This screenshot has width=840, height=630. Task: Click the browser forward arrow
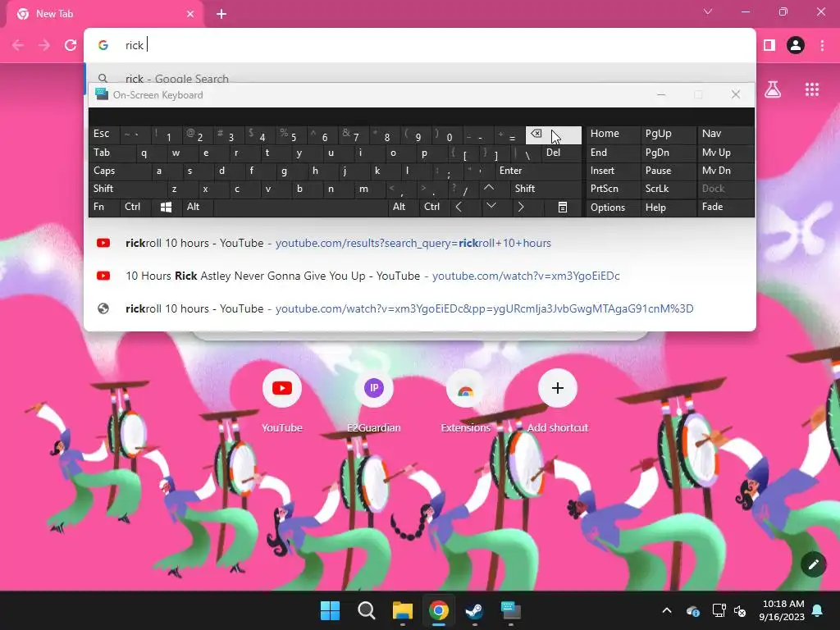[x=44, y=45]
